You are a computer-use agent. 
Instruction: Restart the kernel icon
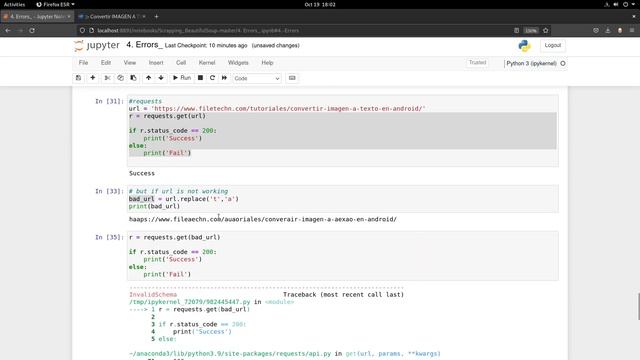(212, 78)
